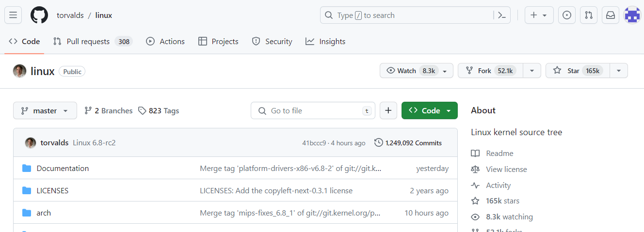Focus the Go to file field
Screen dimensions: 644x232
point(313,110)
